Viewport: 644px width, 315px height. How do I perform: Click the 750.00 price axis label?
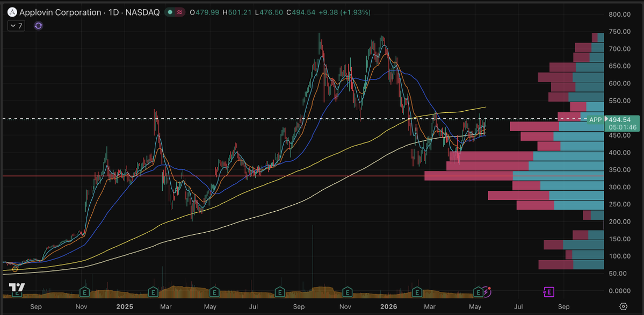[x=619, y=32]
